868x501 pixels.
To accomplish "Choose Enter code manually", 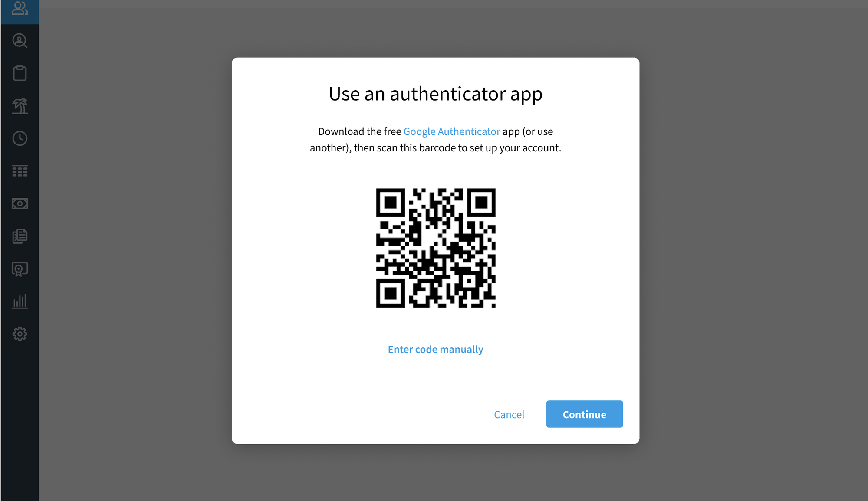I will pyautogui.click(x=435, y=350).
